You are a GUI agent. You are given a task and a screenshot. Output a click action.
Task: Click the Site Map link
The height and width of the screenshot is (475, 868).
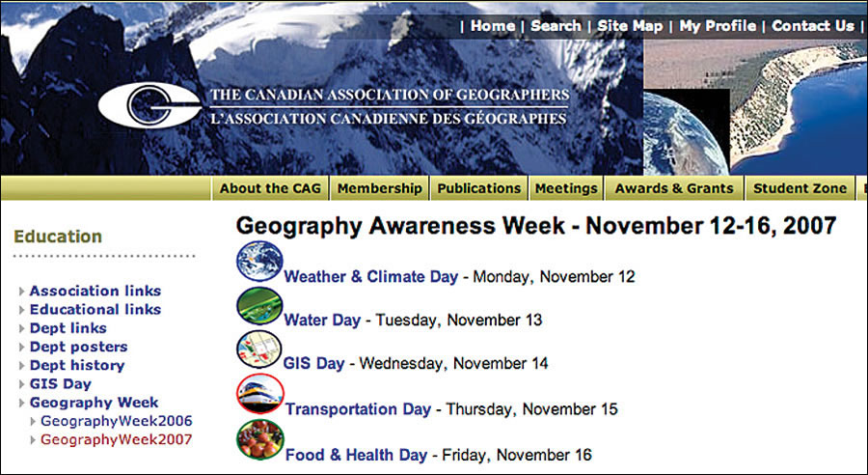click(630, 26)
